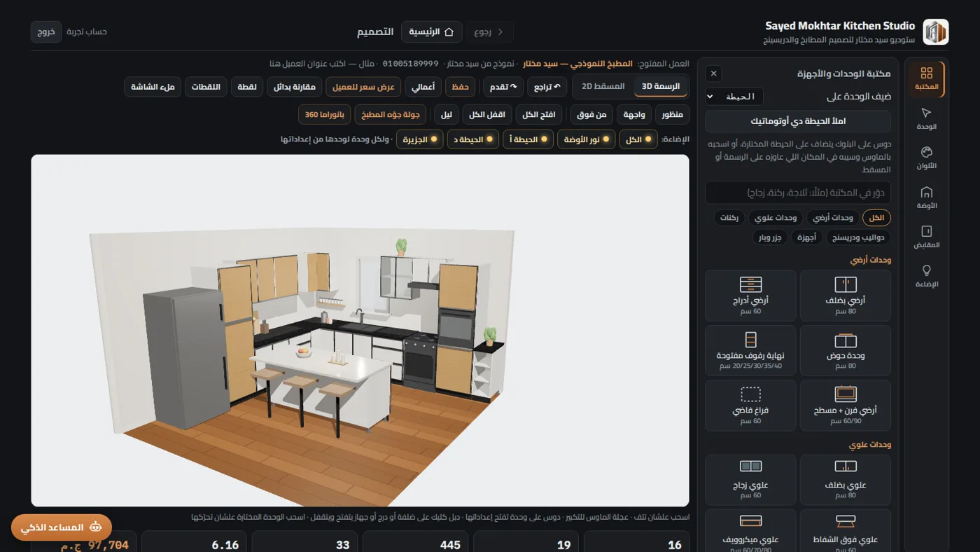Toggle الجزيرة island lighting
The image size is (980, 552).
pos(421,139)
